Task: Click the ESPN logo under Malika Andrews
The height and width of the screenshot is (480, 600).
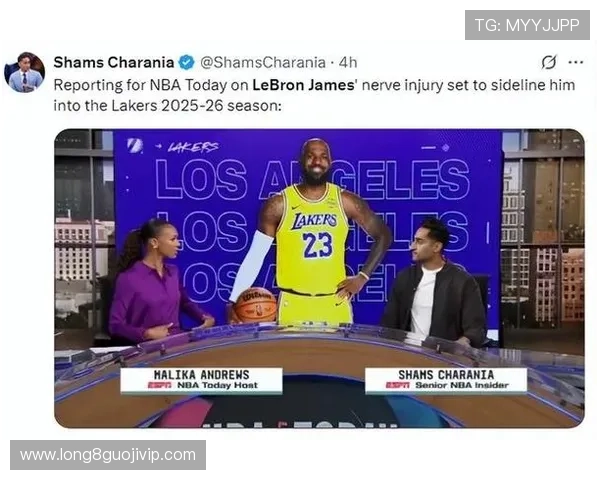Action: click(160, 385)
